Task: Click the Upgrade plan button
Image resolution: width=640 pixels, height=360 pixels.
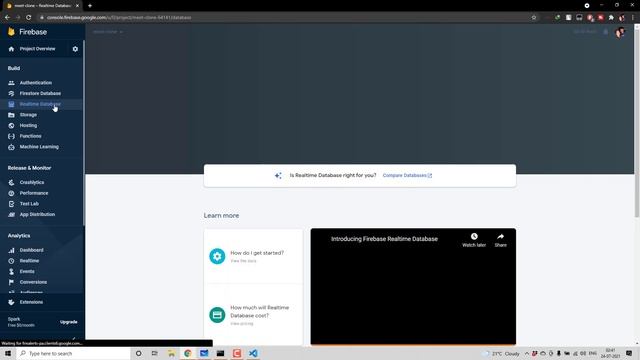Action: click(69, 322)
